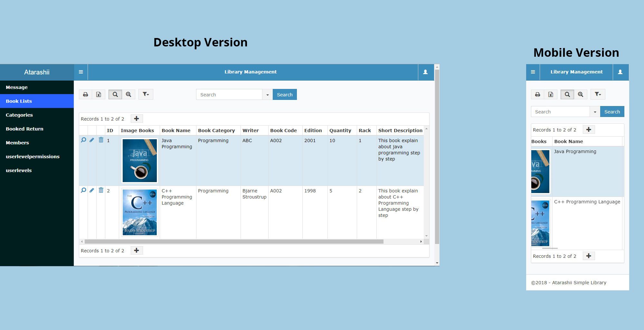
Task: Click the horizontal scrollbar below desktop table
Action: pos(234,241)
